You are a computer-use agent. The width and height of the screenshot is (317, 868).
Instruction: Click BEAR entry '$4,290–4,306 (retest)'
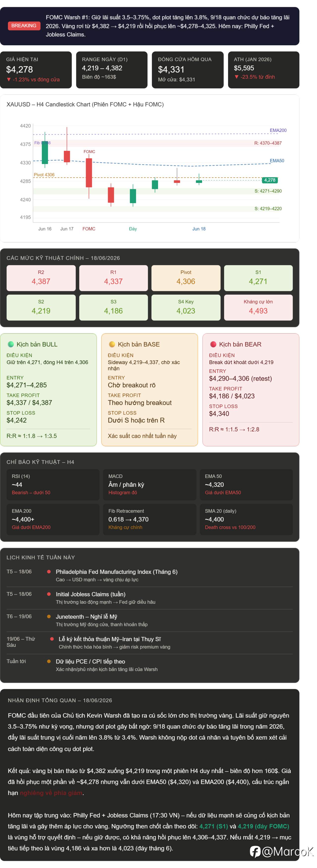click(240, 378)
